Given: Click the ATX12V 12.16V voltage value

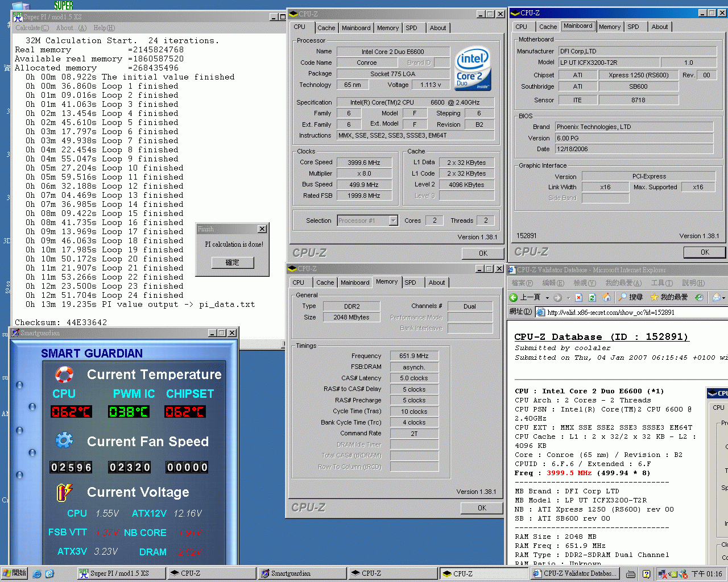Looking at the screenshot, I should click(188, 513).
